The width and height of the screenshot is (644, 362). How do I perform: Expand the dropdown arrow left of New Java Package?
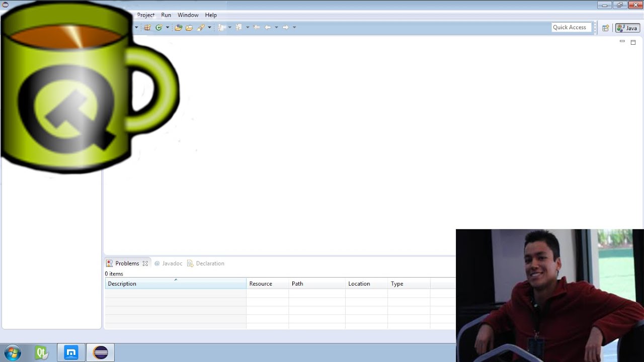tap(136, 28)
